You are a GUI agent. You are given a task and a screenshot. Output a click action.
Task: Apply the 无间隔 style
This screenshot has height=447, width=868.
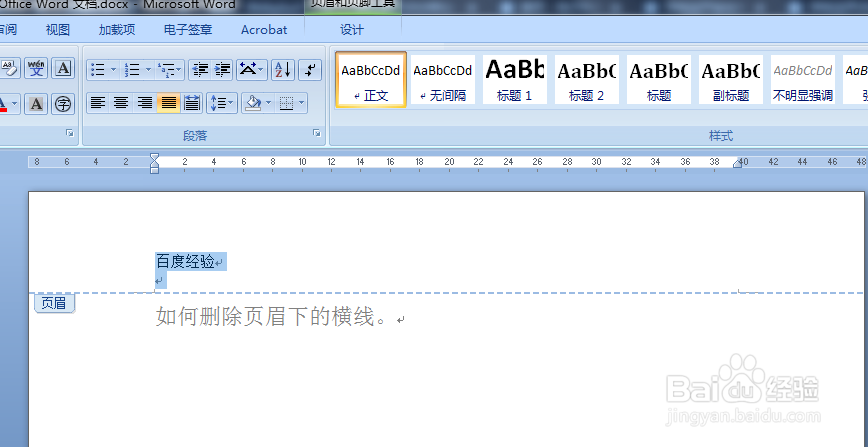pos(443,79)
